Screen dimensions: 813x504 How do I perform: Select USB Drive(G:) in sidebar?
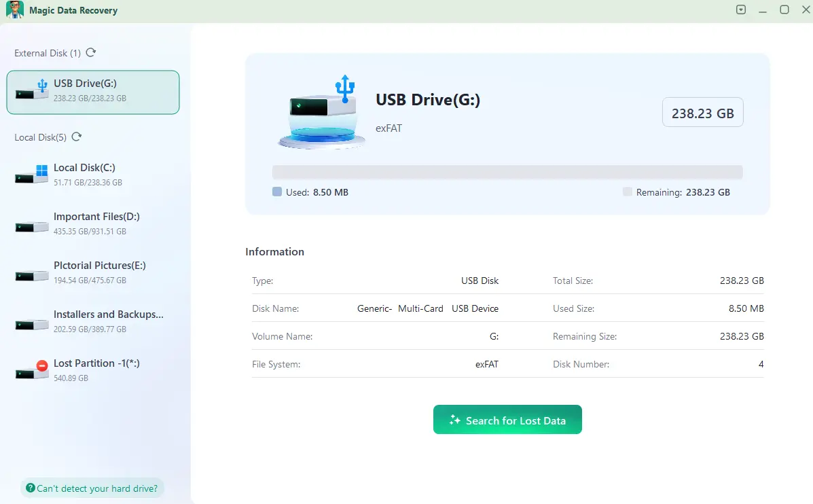click(x=93, y=92)
